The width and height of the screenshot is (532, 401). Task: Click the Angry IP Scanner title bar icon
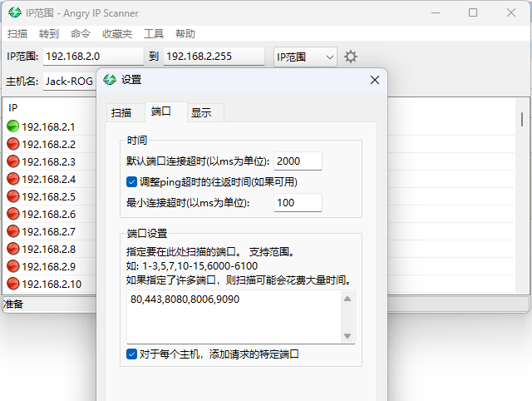[14, 12]
